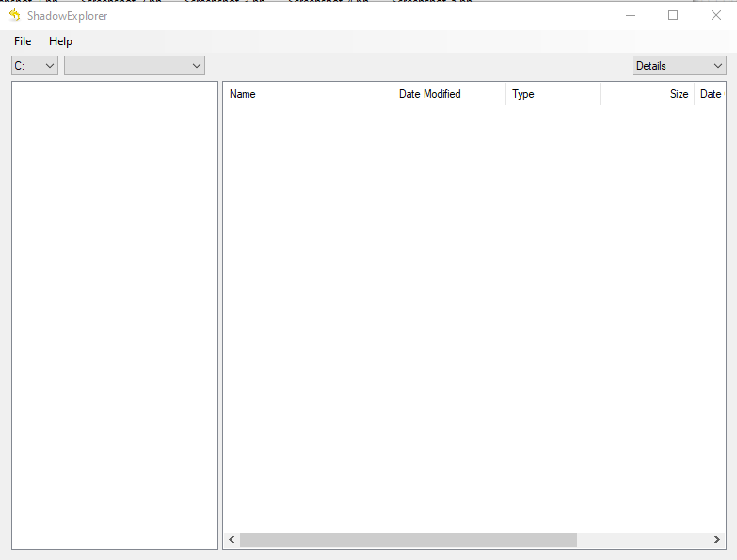Click the horizontal scrollbar right arrow
The height and width of the screenshot is (560, 737).
717,540
